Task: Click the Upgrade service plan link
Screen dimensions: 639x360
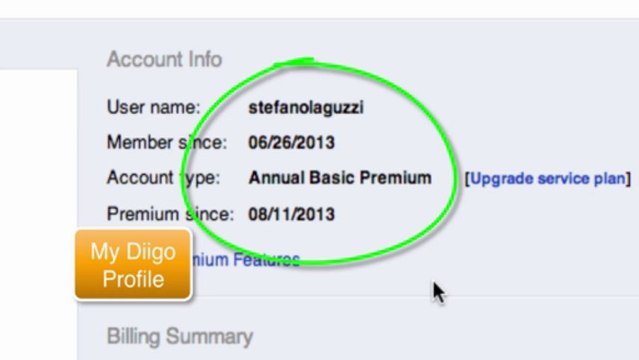Action: [x=548, y=179]
